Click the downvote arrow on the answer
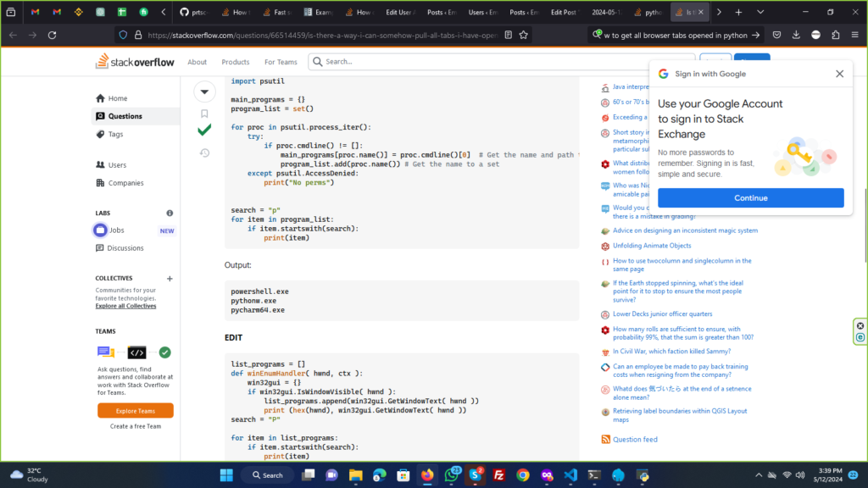Screen dimensions: 868x488 coord(204,91)
